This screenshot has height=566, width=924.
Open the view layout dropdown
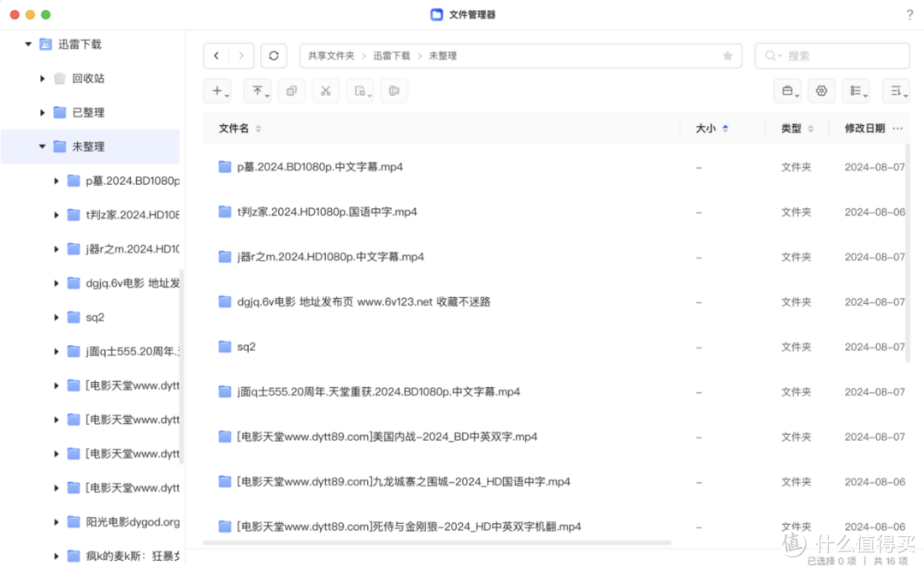855,91
